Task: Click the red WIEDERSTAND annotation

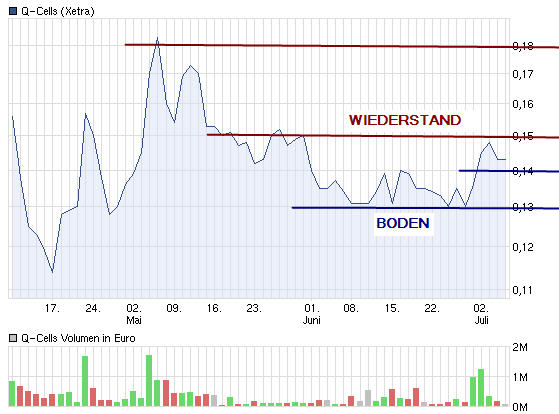Action: 405,120
